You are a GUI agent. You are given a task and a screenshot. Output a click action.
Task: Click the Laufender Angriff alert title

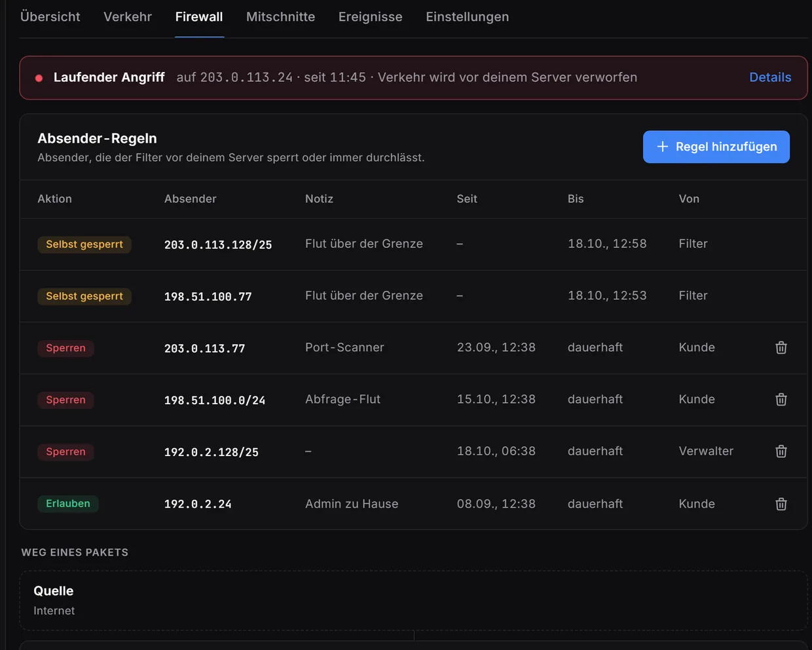109,77
